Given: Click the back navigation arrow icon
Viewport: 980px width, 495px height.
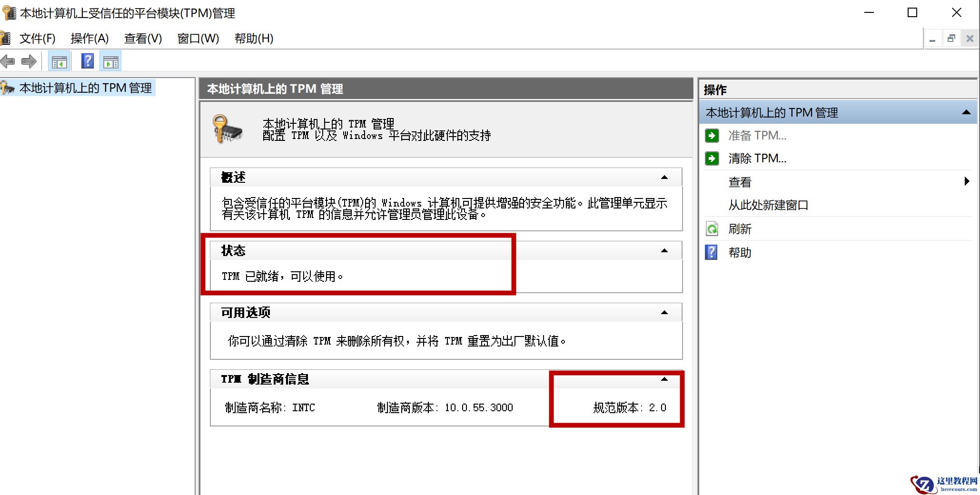Looking at the screenshot, I should click(8, 61).
